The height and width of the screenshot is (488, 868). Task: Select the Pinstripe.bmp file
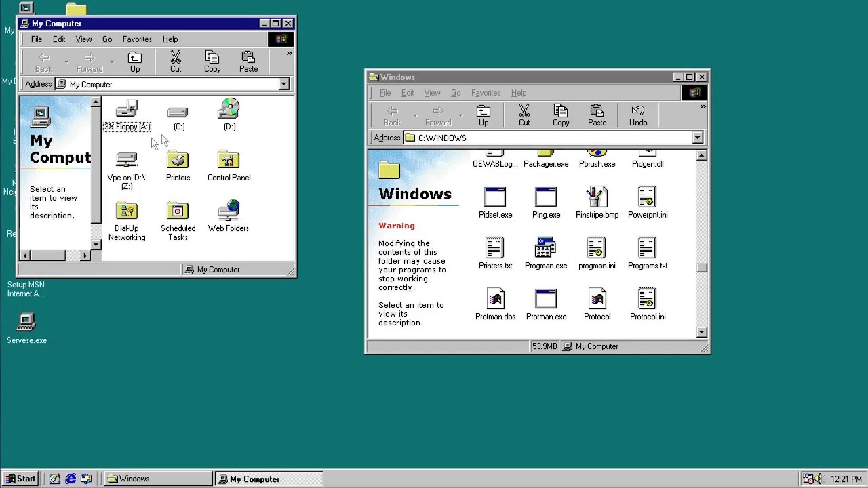[x=597, y=203]
